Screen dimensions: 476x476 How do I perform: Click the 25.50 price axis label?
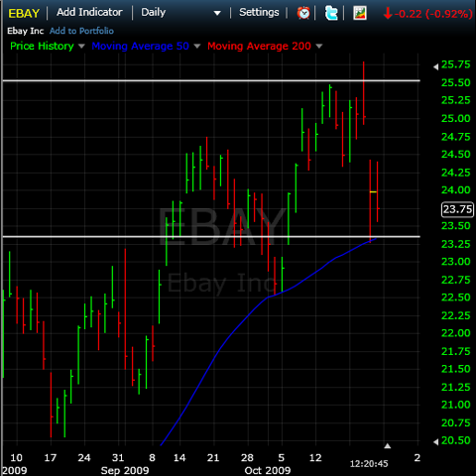456,82
